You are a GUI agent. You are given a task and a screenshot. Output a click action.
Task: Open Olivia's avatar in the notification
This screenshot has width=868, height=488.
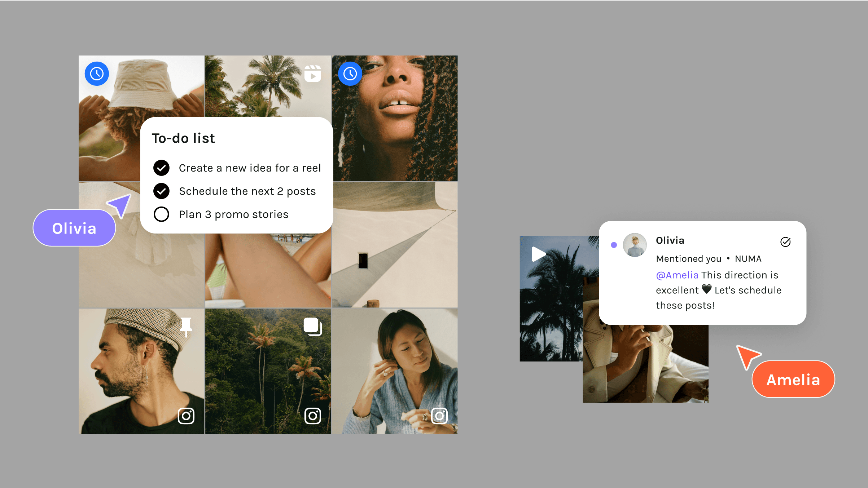coord(635,245)
